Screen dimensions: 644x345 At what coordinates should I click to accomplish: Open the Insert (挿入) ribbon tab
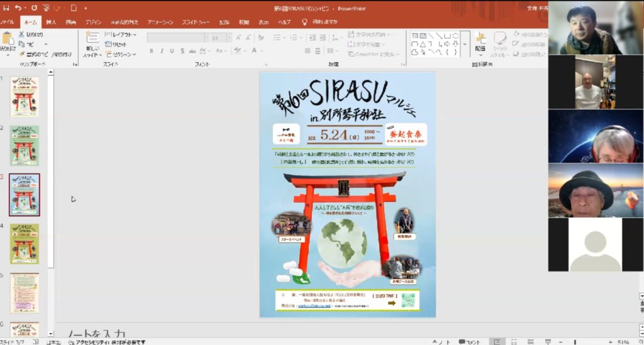51,21
